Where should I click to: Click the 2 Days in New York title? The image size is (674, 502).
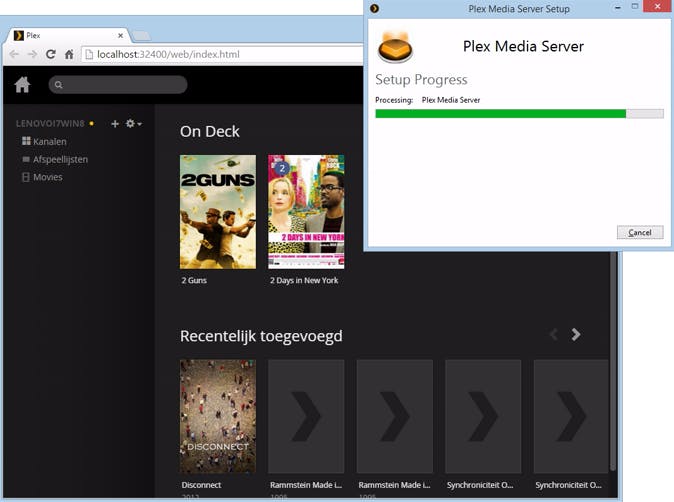pyautogui.click(x=304, y=280)
